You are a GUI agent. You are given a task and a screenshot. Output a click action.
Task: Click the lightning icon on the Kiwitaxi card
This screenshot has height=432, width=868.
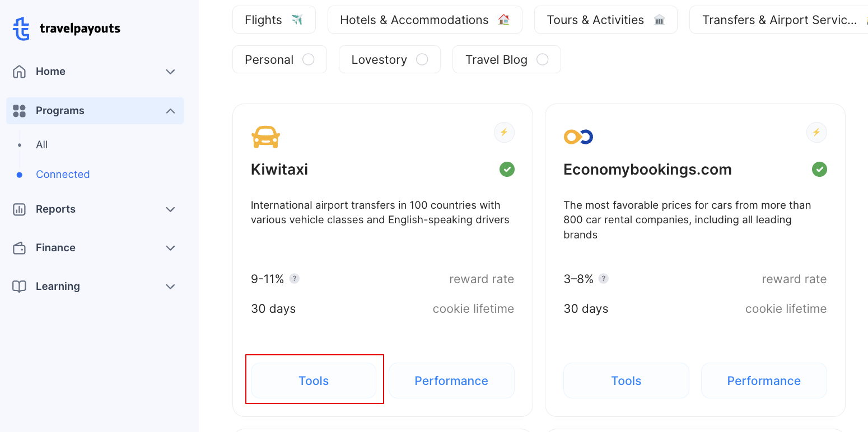(503, 132)
